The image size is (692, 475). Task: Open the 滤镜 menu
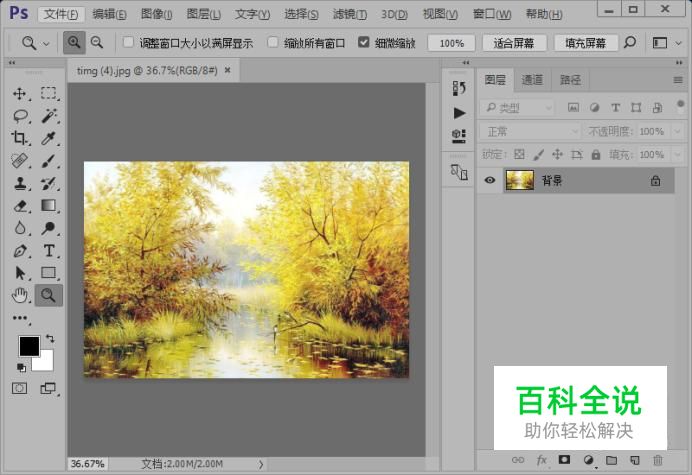[350, 14]
